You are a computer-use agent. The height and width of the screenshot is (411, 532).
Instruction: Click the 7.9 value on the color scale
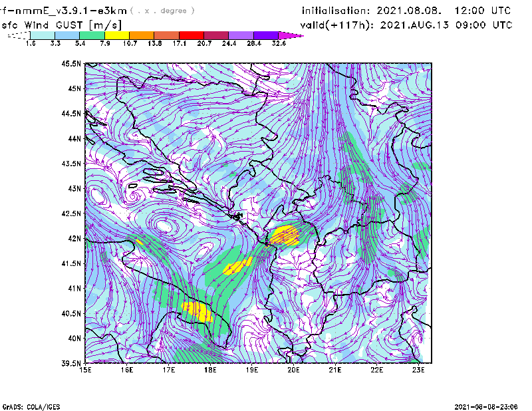[105, 43]
